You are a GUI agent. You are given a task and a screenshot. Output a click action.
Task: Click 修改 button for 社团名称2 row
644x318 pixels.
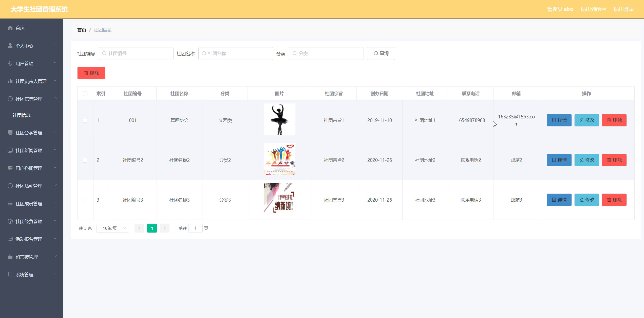[x=586, y=160]
